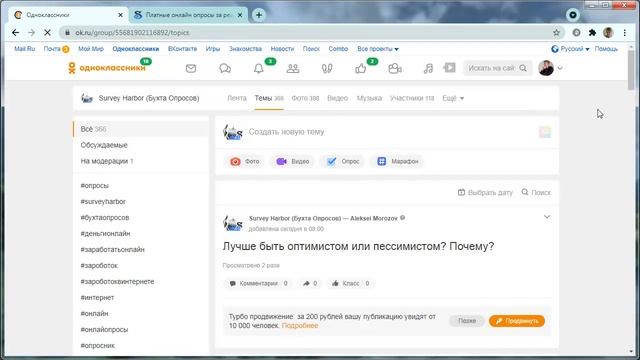Close the Одноклассники browser tab
640x360 pixels.
[x=120, y=15]
